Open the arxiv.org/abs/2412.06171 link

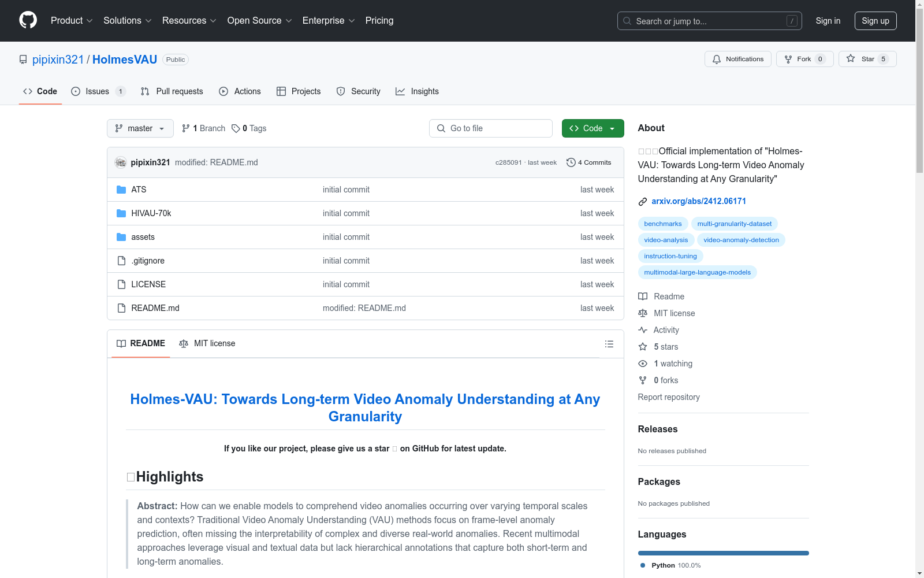tap(699, 201)
